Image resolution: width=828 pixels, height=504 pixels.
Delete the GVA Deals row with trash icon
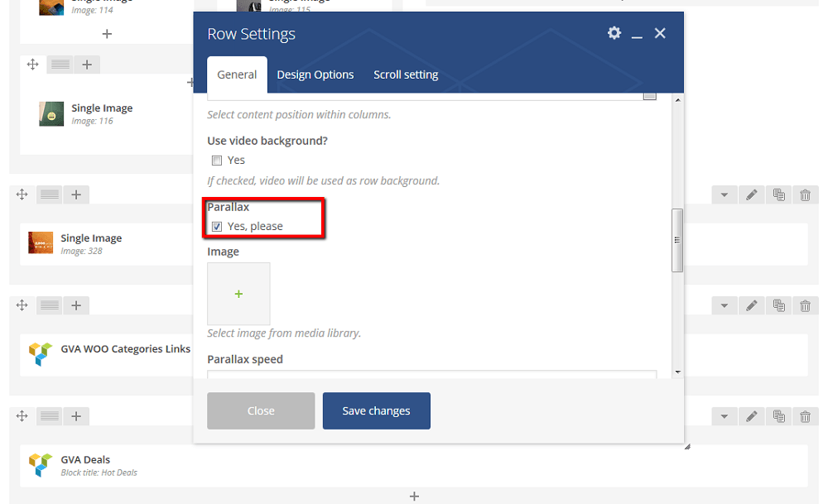[x=806, y=416]
